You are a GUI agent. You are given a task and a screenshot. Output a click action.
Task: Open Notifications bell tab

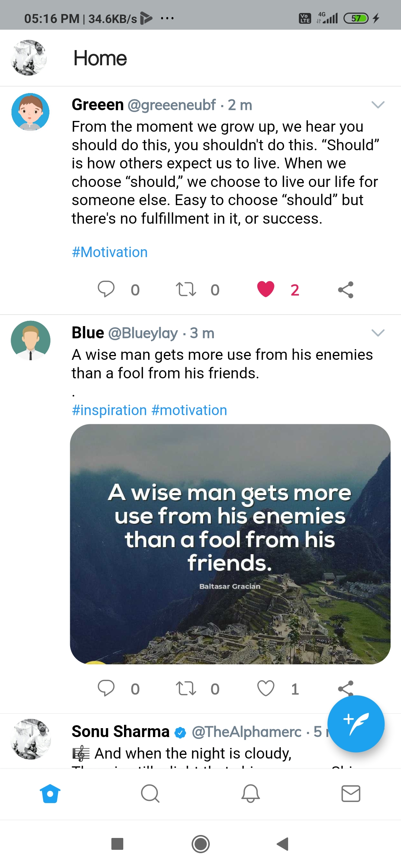point(251,793)
